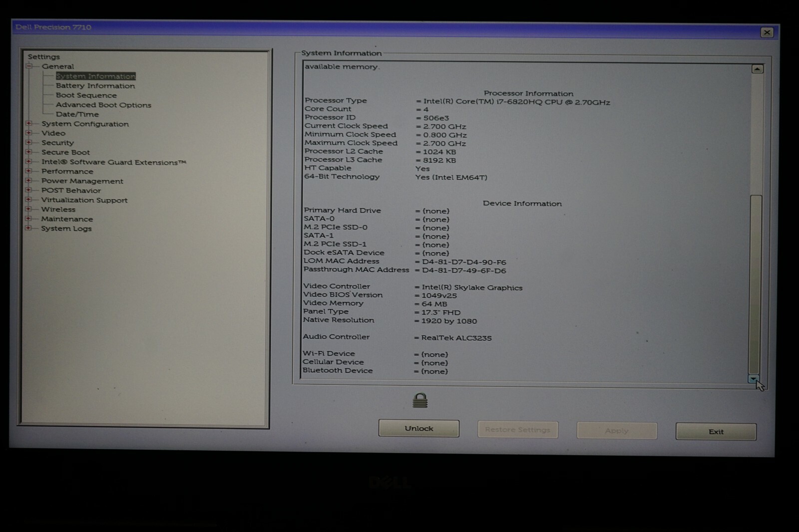This screenshot has height=532, width=799.
Task: Select the Virtualization Support label
Action: click(84, 200)
